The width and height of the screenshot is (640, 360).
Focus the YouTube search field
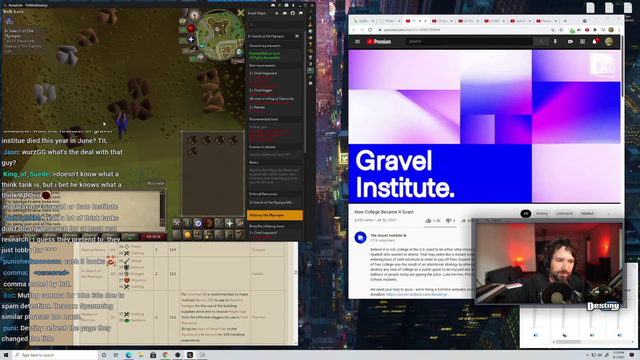coord(469,42)
